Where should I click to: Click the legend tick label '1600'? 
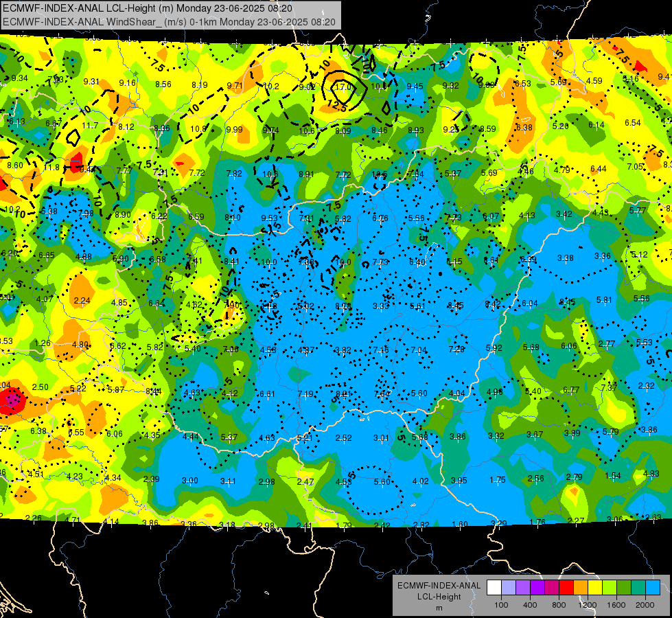[x=616, y=605]
